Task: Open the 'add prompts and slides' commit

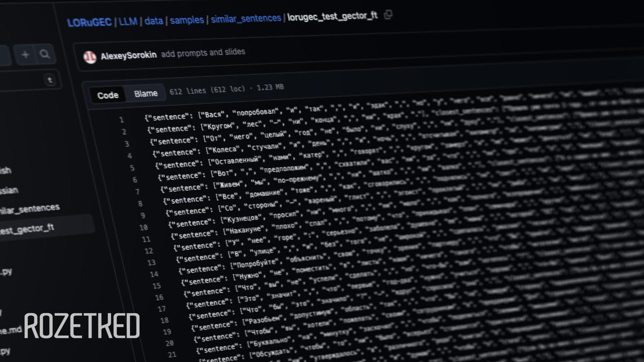Action: point(203,52)
